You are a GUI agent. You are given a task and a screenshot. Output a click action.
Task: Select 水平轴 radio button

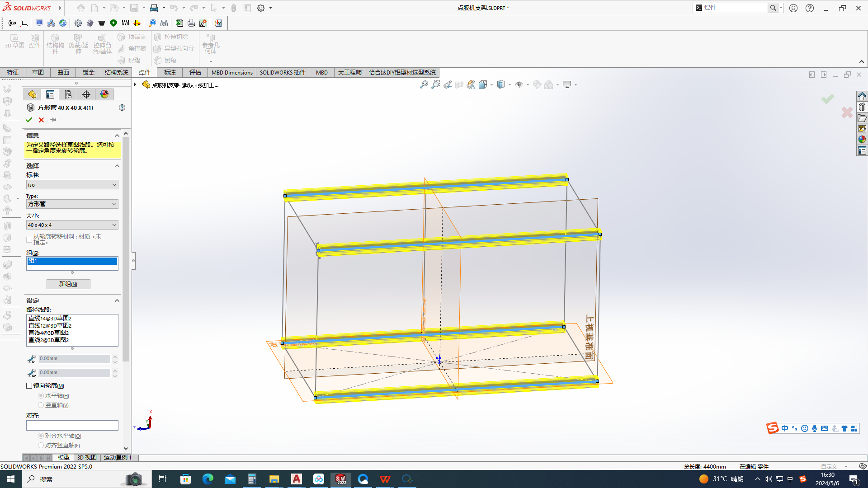(x=41, y=395)
